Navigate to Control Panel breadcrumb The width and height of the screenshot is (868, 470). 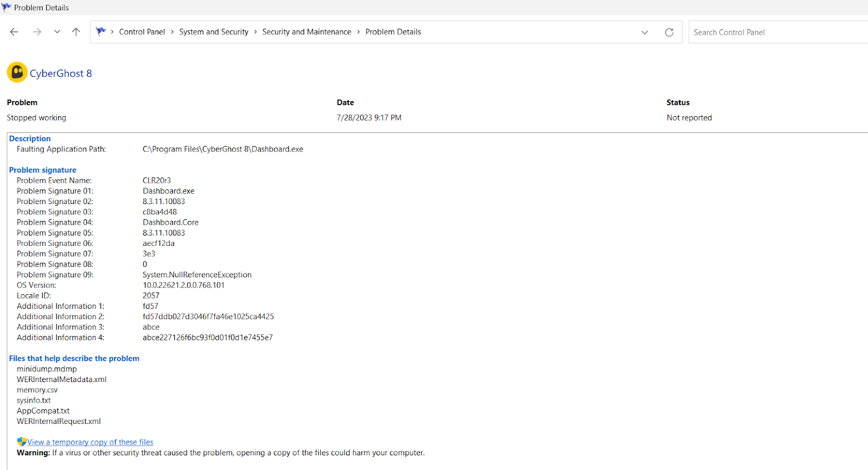point(142,32)
